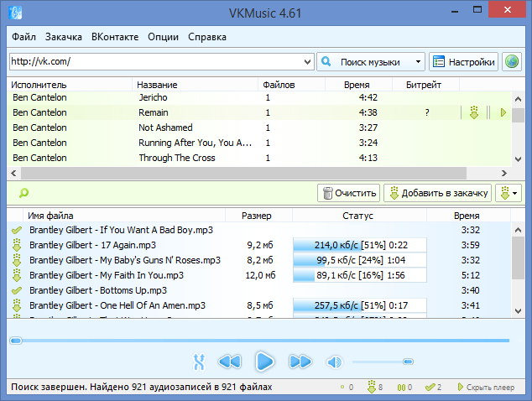Click the green search magnifier icon
Viewport: 532px width, 401px height.
pos(23,193)
